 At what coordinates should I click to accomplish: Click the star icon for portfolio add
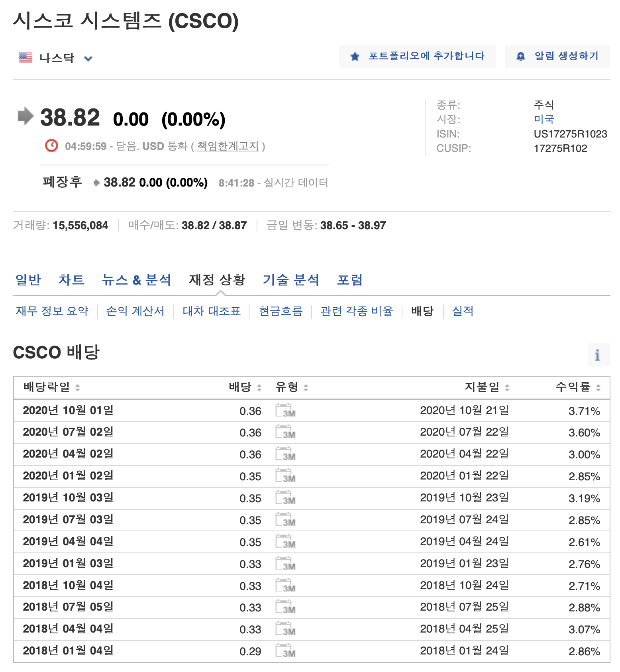[355, 57]
